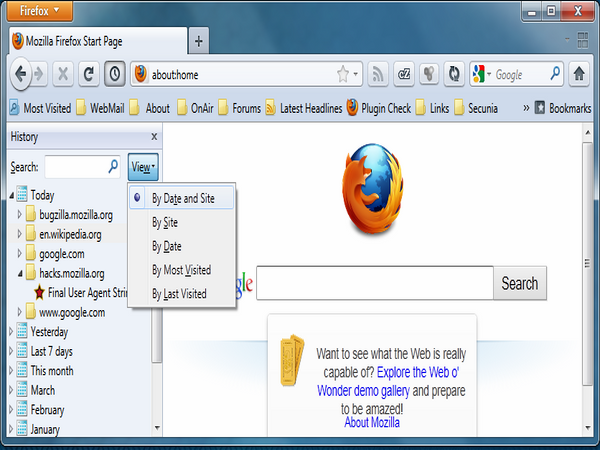
Task: Go to the Home page icon
Action: pos(578,74)
